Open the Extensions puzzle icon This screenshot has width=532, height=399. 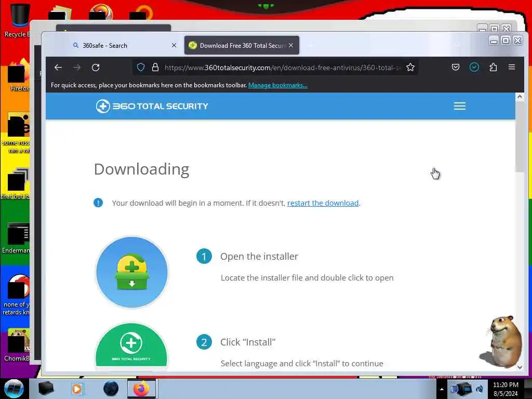(x=494, y=67)
